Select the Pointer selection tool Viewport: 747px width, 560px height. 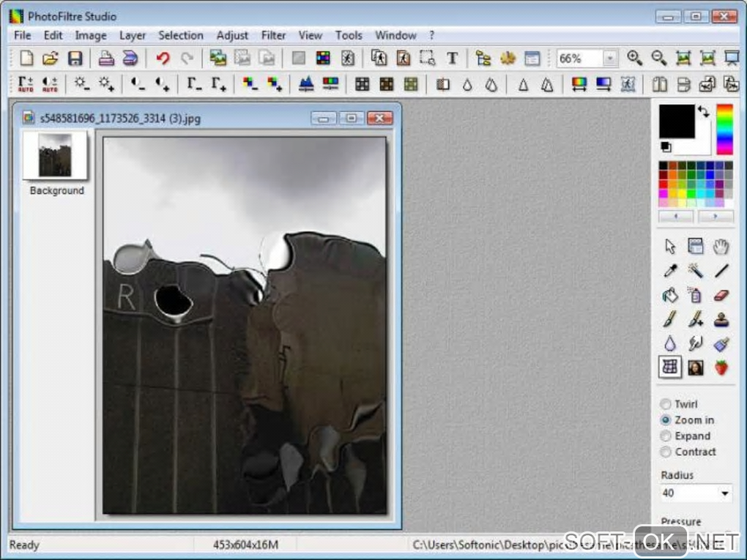[x=670, y=246]
